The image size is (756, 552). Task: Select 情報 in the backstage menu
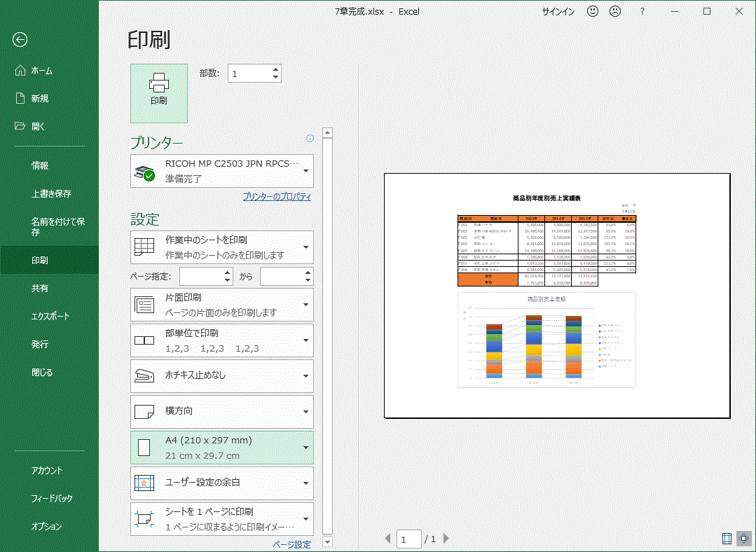[49, 165]
